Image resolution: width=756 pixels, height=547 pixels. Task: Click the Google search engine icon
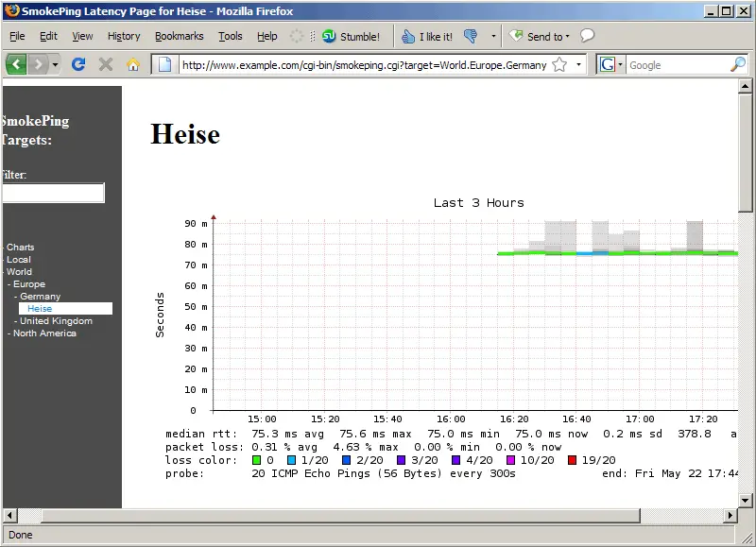(607, 64)
